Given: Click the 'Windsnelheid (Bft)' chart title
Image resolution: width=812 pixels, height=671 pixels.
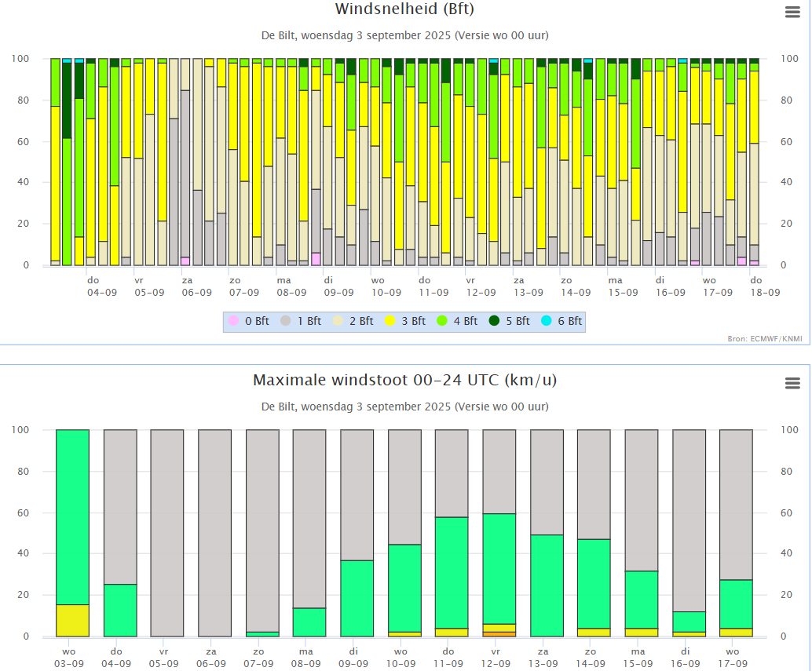Looking at the screenshot, I should tap(404, 9).
